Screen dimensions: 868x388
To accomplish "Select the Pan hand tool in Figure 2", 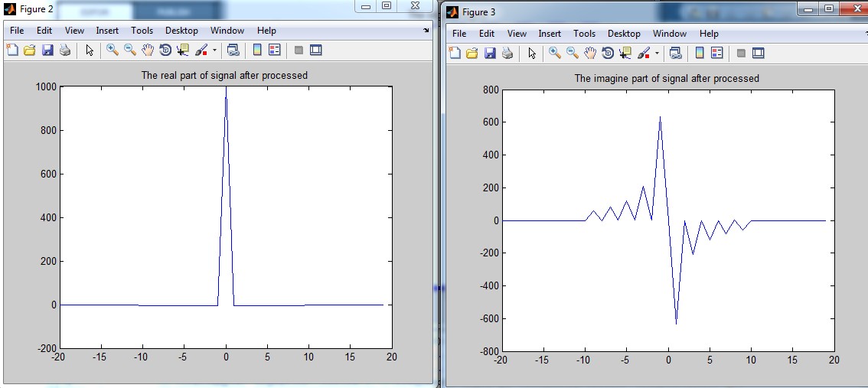I will pos(147,51).
